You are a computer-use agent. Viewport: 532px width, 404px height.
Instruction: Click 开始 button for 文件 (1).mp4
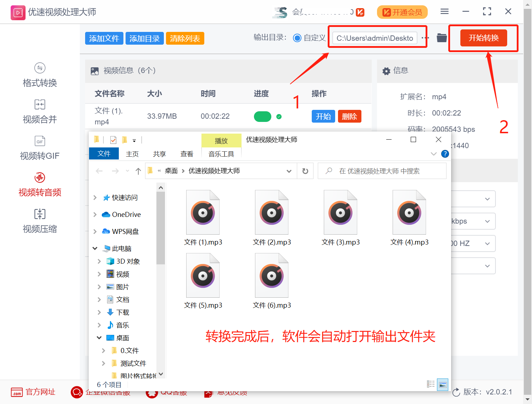[x=323, y=116]
